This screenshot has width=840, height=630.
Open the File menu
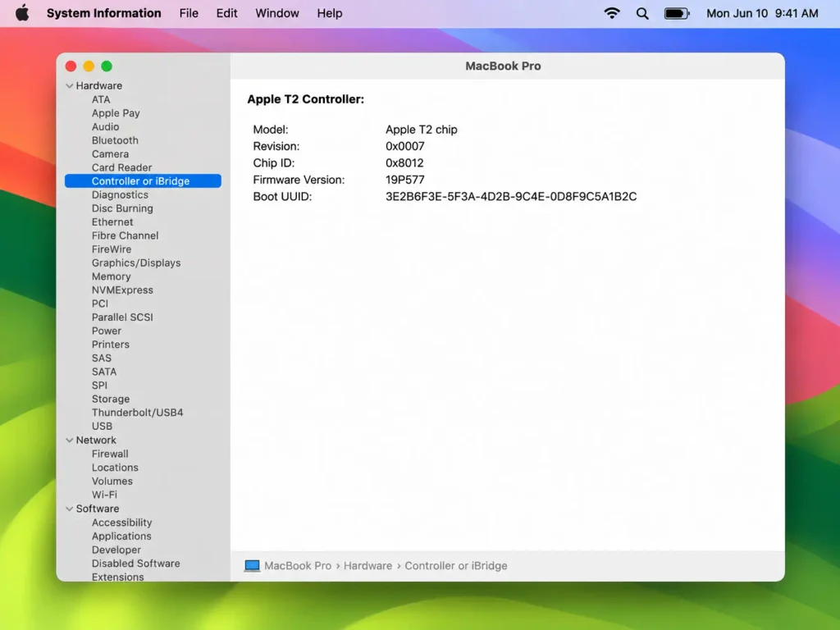click(189, 13)
